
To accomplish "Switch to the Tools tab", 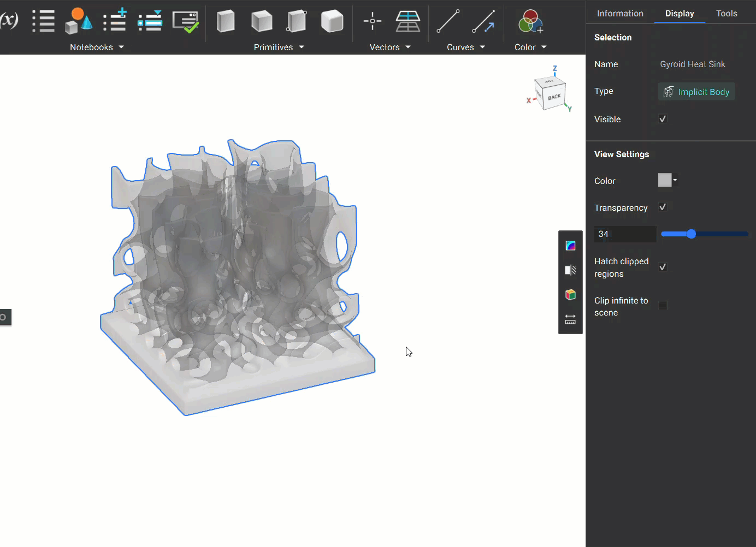I will coord(727,14).
